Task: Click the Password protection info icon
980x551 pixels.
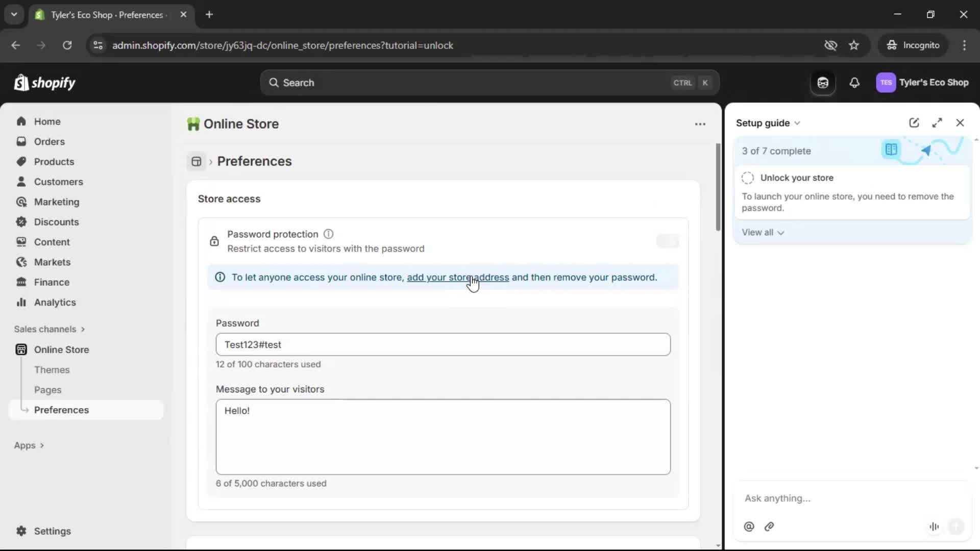Action: point(328,234)
